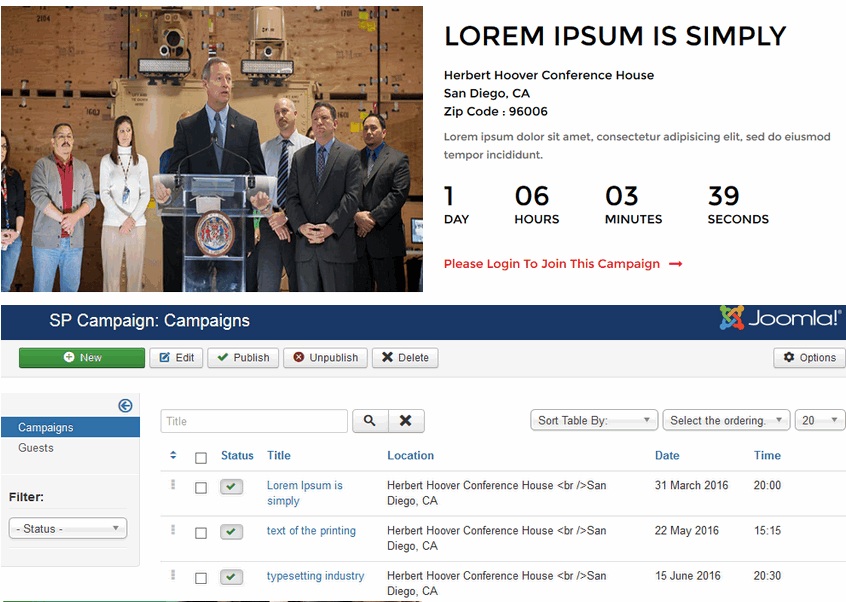Viewport: 846px width, 602px height.
Task: Select checkbox for 'Lorem Ipsum is simply'
Action: (x=201, y=488)
